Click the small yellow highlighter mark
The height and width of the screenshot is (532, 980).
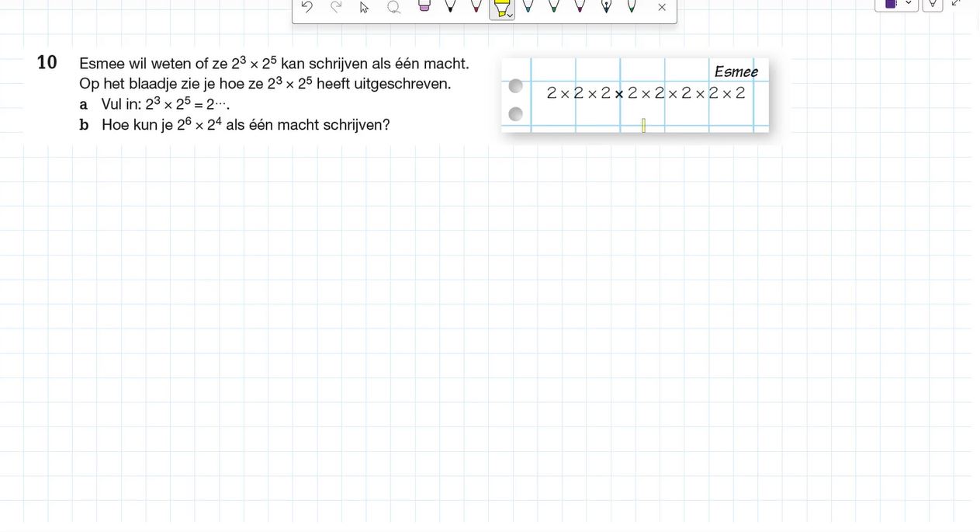[x=643, y=125]
